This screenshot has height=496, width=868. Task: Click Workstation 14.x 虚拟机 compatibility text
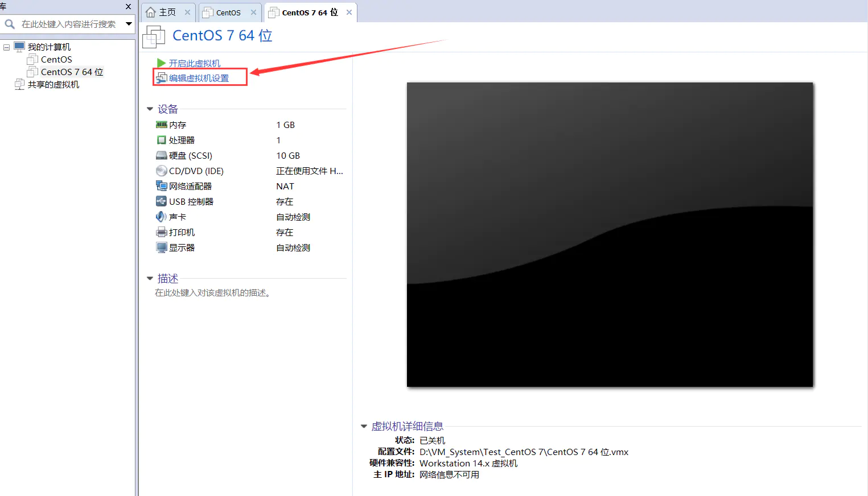(x=468, y=463)
